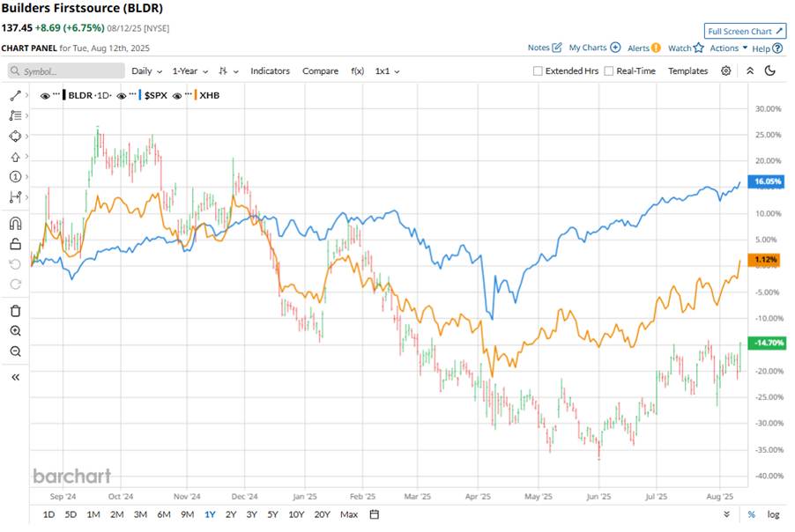This screenshot has height=532, width=795.
Task: Switch axis to percent scale
Action: pyautogui.click(x=752, y=514)
